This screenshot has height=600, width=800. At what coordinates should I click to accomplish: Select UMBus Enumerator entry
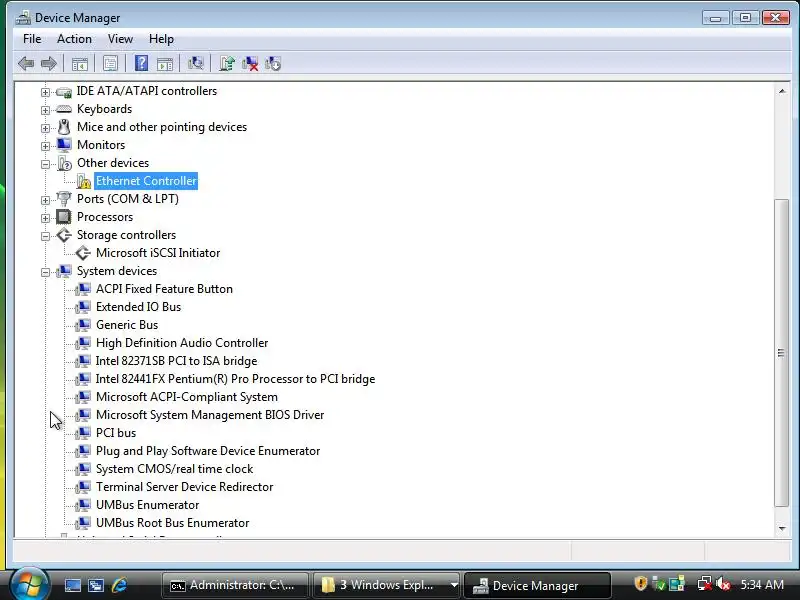pyautogui.click(x=147, y=505)
